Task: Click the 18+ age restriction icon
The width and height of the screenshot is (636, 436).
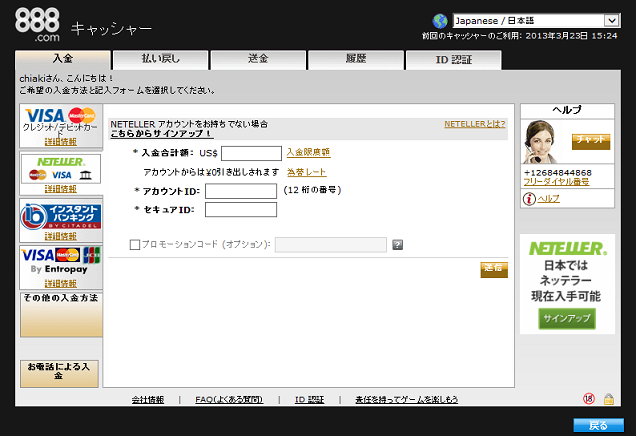Action: pos(589,399)
